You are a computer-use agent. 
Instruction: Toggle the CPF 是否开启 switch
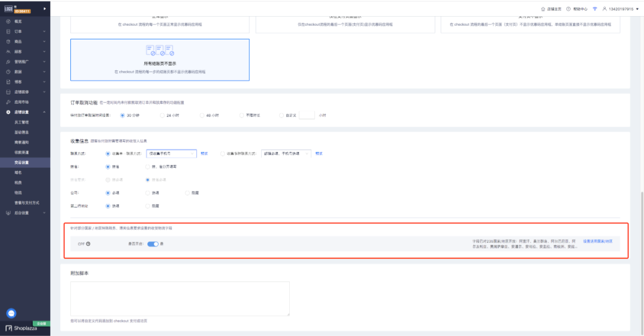coord(153,243)
